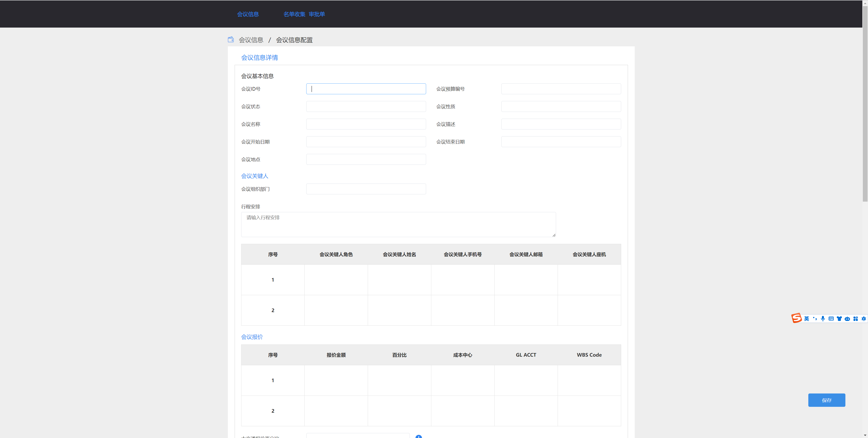Open the 名单收集 nav menu item
Viewport: 868px width, 438px height.
tap(294, 14)
